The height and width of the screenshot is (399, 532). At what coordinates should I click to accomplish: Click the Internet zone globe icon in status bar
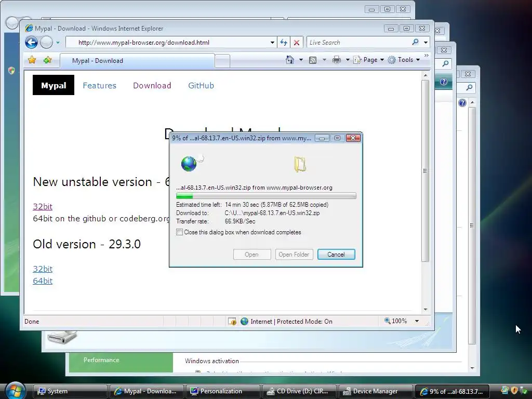[244, 321]
